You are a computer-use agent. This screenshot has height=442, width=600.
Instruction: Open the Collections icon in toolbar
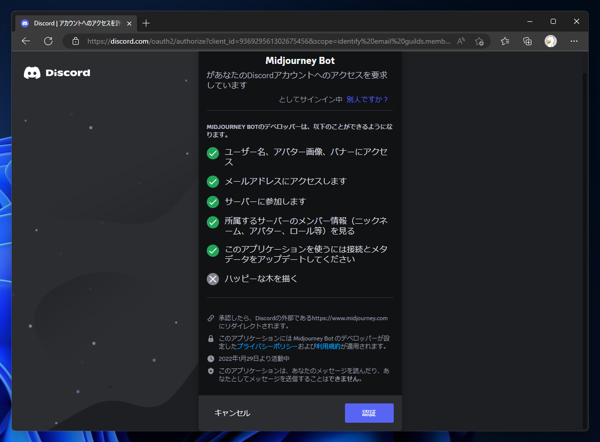tap(527, 41)
